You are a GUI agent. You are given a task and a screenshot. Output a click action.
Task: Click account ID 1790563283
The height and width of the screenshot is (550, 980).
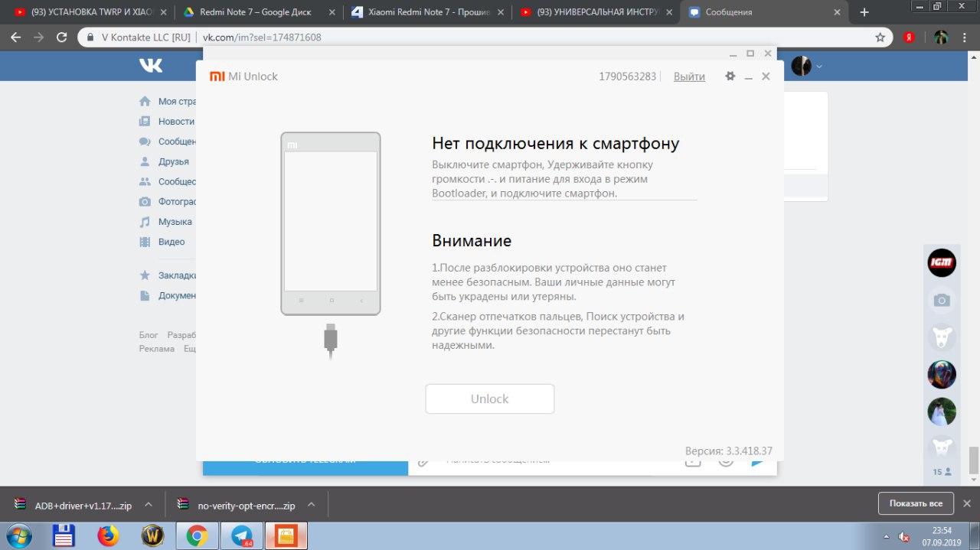pyautogui.click(x=628, y=76)
